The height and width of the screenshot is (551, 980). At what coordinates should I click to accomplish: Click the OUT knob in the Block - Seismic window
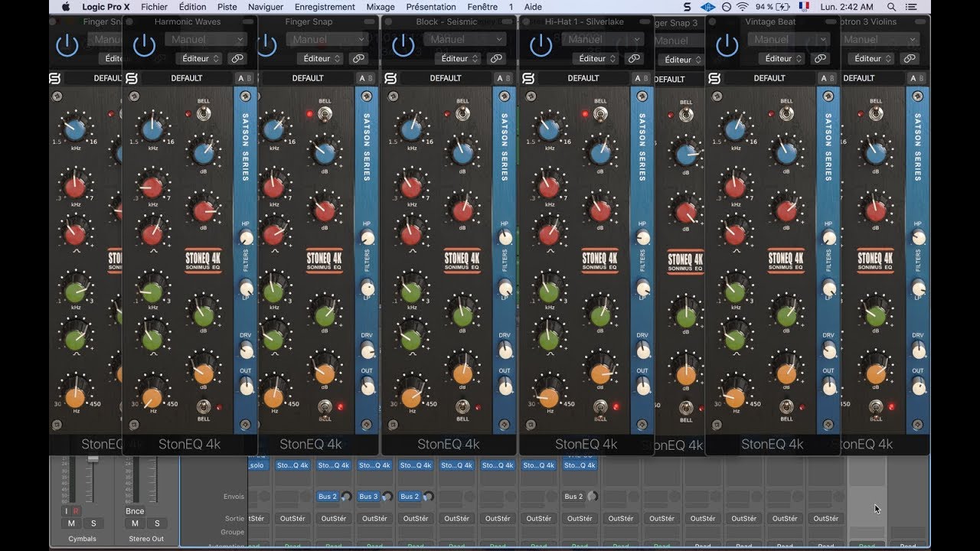point(505,387)
